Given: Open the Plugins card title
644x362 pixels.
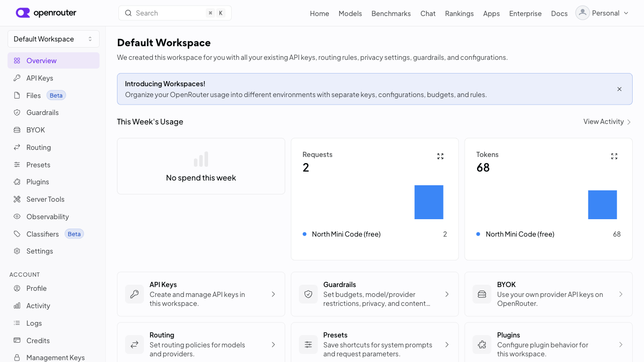Looking at the screenshot, I should 509,335.
